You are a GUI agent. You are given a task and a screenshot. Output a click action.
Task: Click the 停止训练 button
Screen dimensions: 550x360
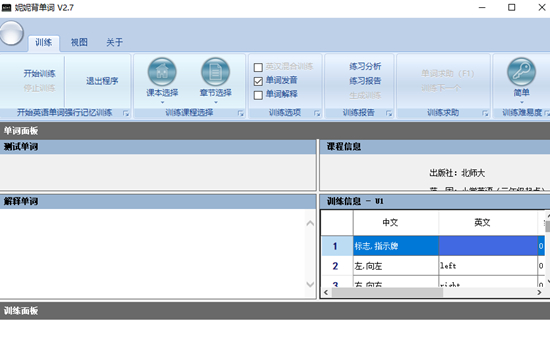point(40,88)
